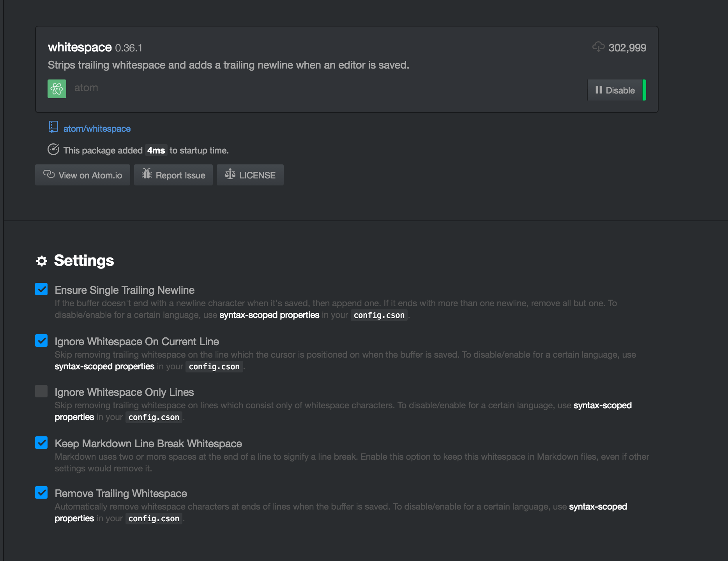Viewport: 728px width, 561px height.
Task: Click the scales icon on LICENSE button
Action: [230, 175]
